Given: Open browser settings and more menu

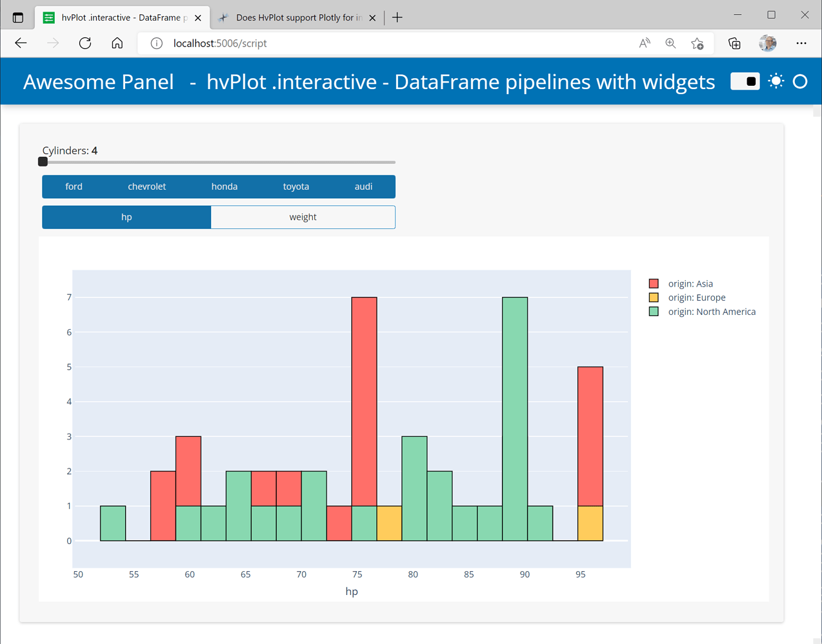Looking at the screenshot, I should pyautogui.click(x=801, y=43).
